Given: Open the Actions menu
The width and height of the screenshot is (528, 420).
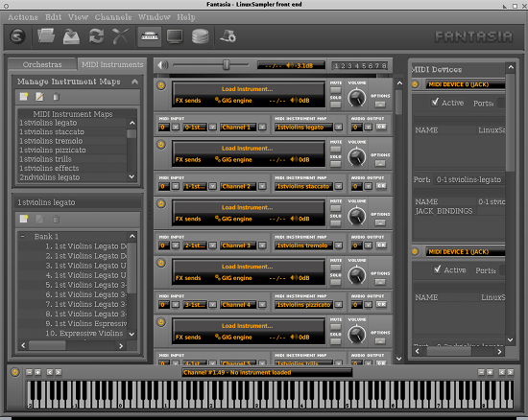Looking at the screenshot, I should tap(23, 17).
